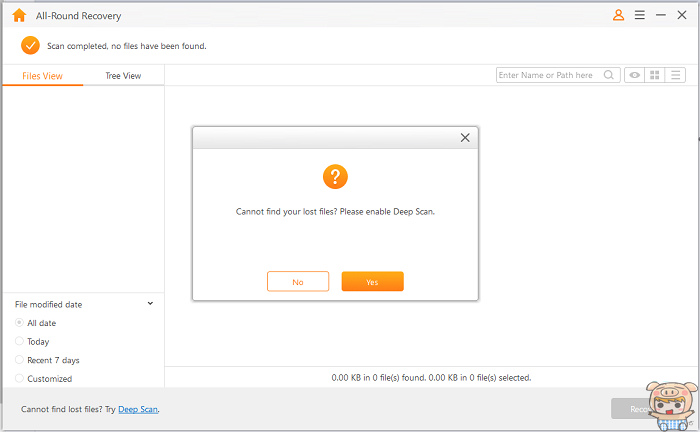Select the Customized date option
This screenshot has width=700, height=432.
(x=20, y=379)
